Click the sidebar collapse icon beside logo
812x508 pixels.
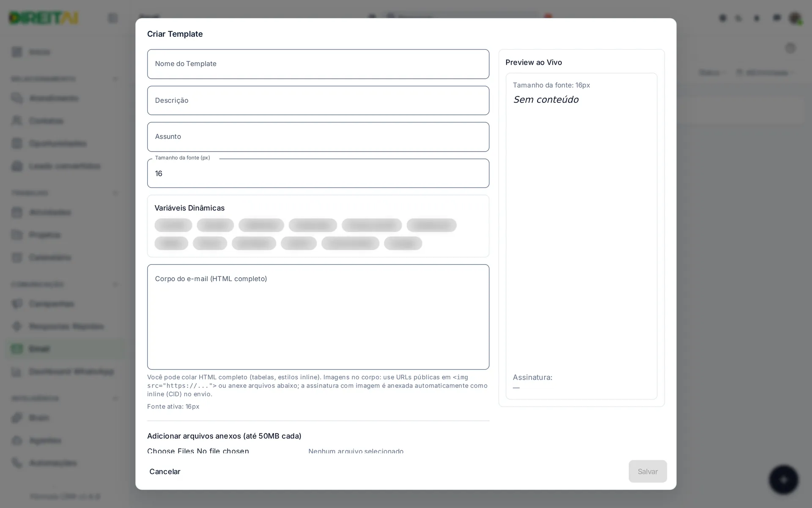click(113, 18)
